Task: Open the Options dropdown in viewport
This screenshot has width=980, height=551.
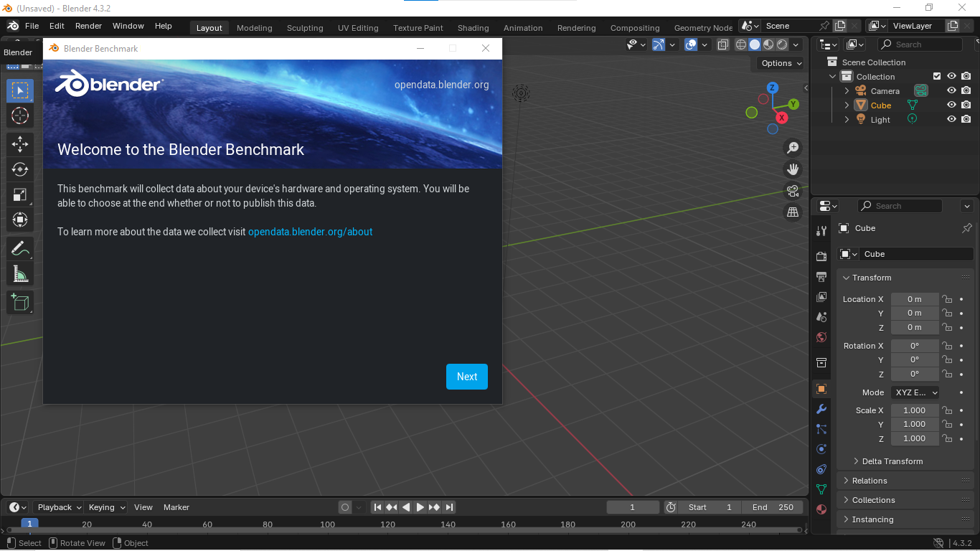Action: pyautogui.click(x=781, y=63)
